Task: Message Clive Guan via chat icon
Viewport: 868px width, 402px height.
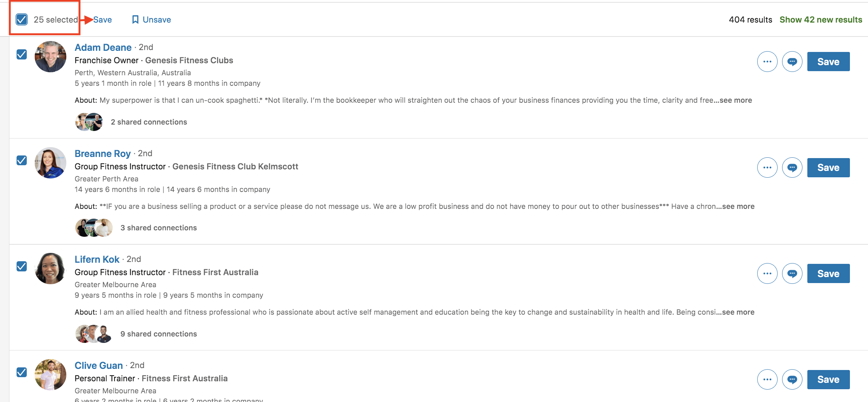Action: (x=792, y=379)
